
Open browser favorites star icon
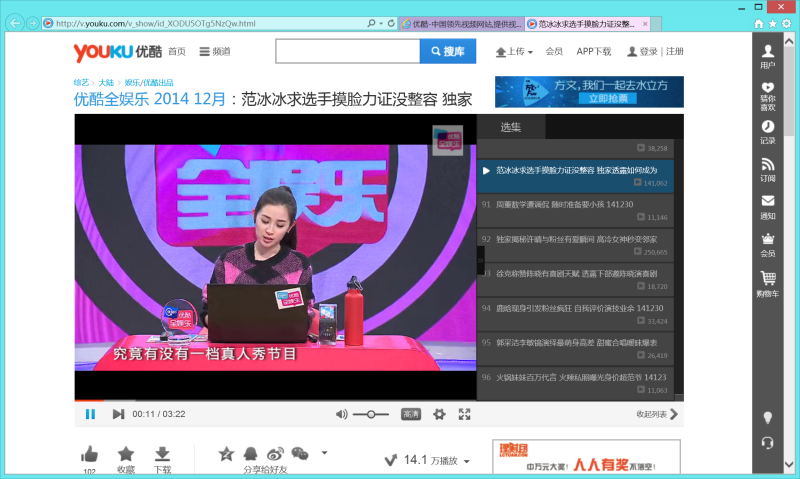772,23
